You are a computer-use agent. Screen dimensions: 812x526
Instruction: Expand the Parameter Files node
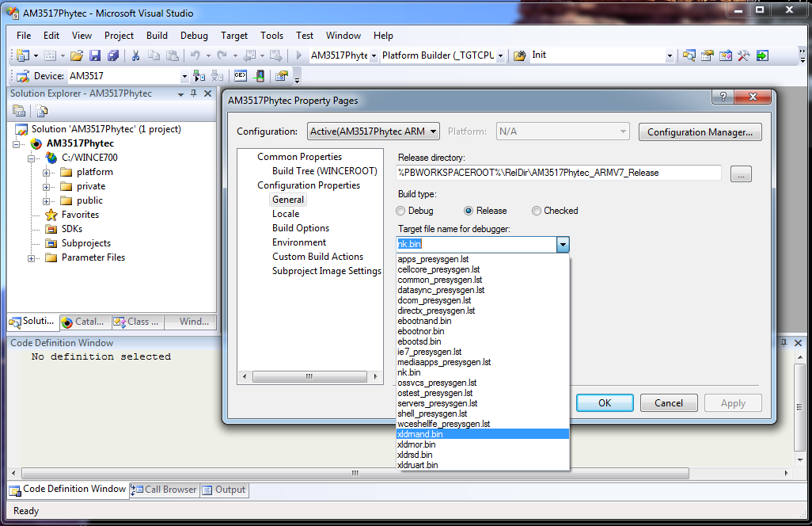pyautogui.click(x=31, y=258)
